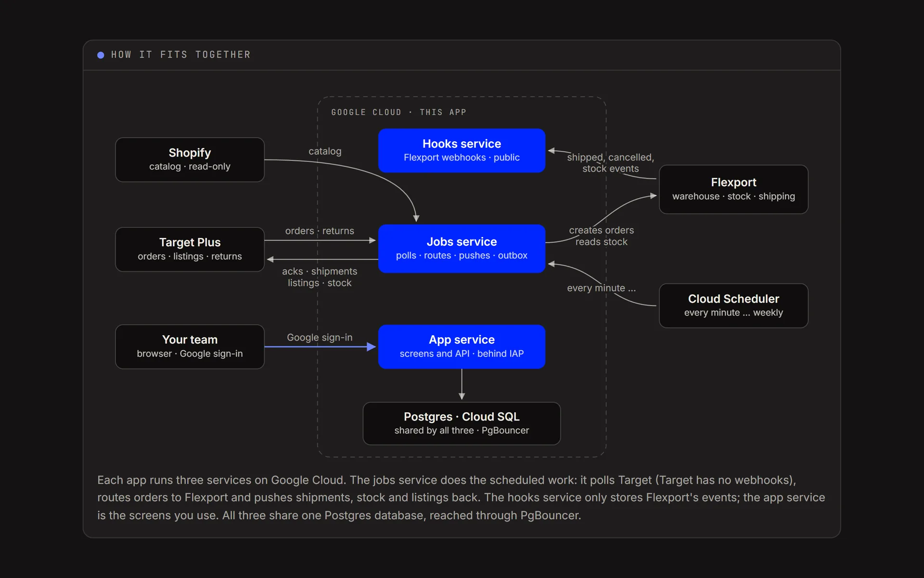Viewport: 924px width, 578px height.
Task: Click the 'shipped, cancelled,' label
Action: (x=610, y=158)
